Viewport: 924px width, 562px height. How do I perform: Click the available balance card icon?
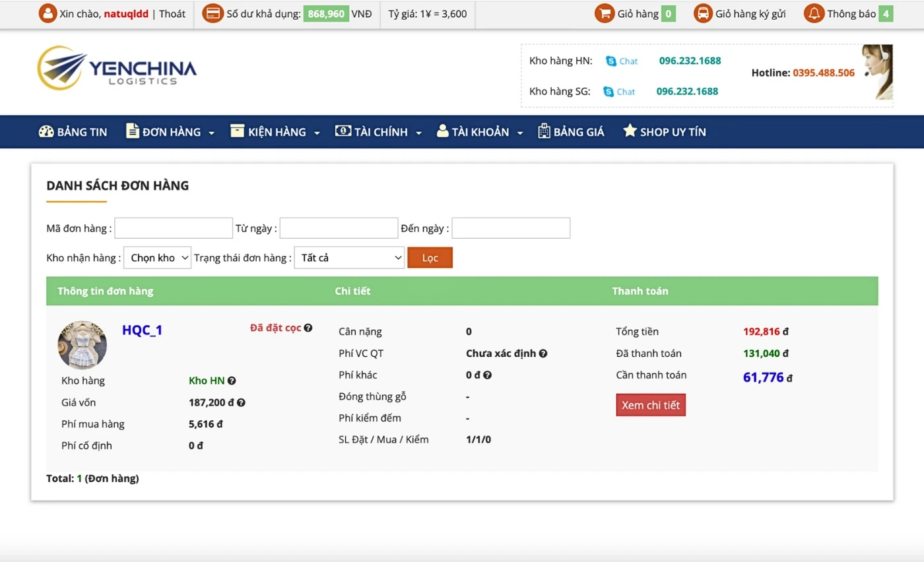pos(213,13)
